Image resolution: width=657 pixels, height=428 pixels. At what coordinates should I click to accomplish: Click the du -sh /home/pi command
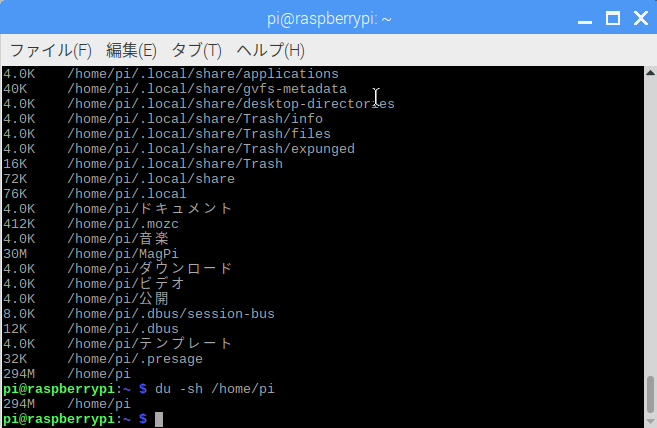215,389
